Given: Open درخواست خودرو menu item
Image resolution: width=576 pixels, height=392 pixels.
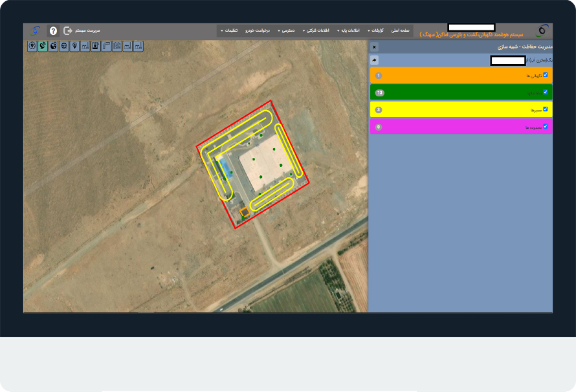Looking at the screenshot, I should coord(257,30).
